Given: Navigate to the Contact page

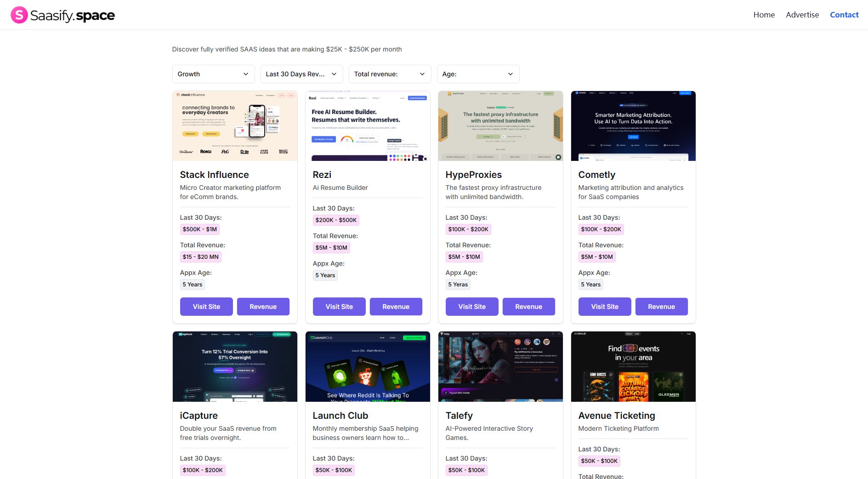Looking at the screenshot, I should 844,15.
